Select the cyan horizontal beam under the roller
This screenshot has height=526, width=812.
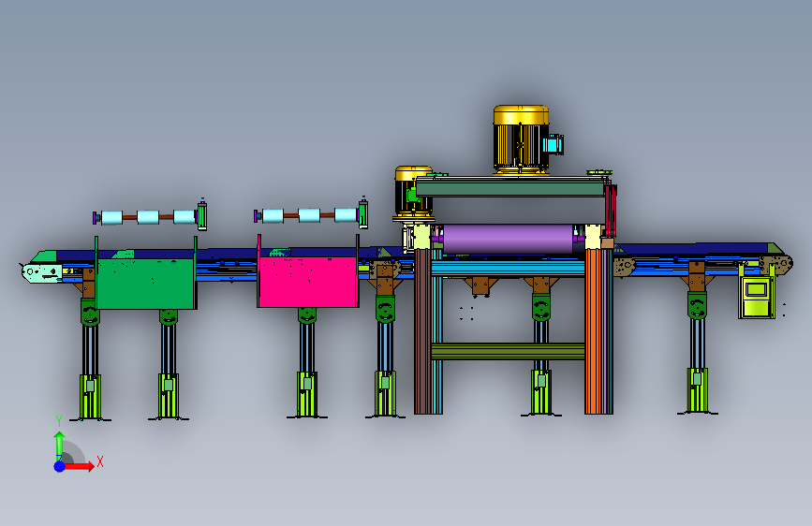click(x=508, y=269)
